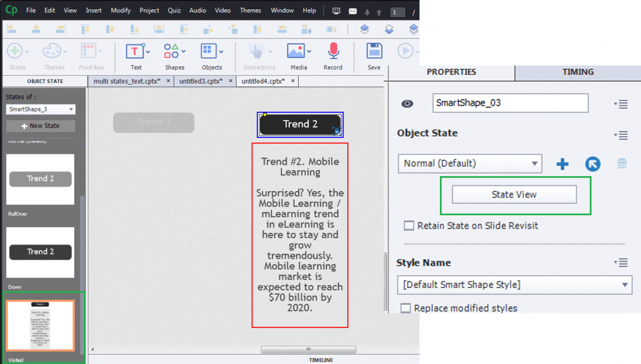Click the State View button
641x364 pixels.
[x=515, y=194]
